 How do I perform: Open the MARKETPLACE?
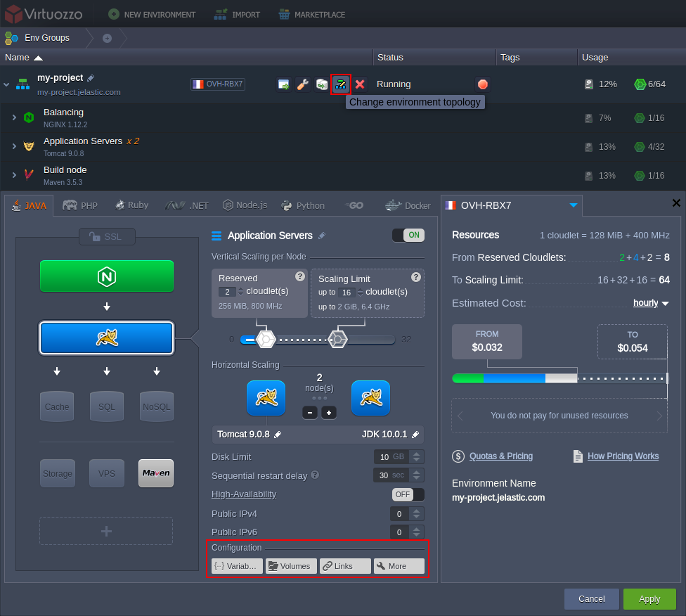pos(311,15)
